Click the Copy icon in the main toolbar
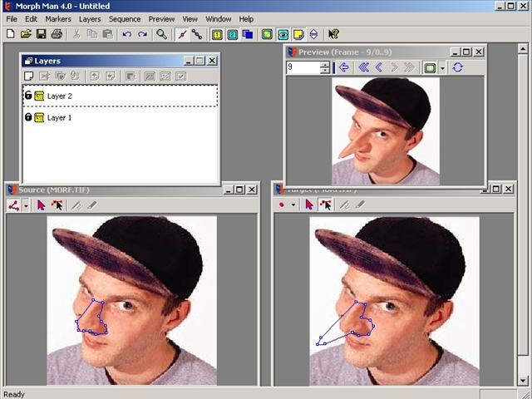Viewport: 532px width, 399px height. tap(92, 34)
